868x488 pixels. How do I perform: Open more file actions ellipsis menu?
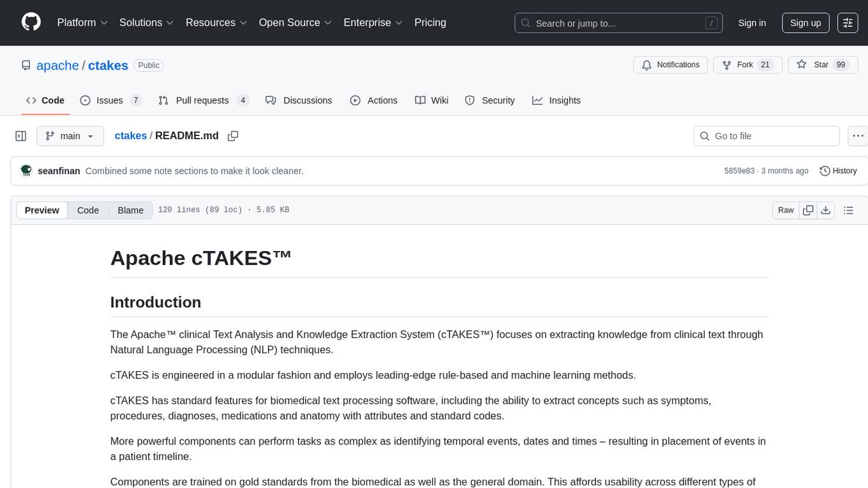pyautogui.click(x=858, y=136)
